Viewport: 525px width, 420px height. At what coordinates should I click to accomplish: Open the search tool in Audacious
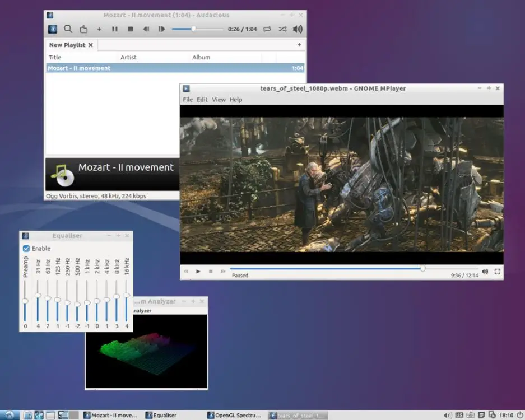pyautogui.click(x=68, y=29)
